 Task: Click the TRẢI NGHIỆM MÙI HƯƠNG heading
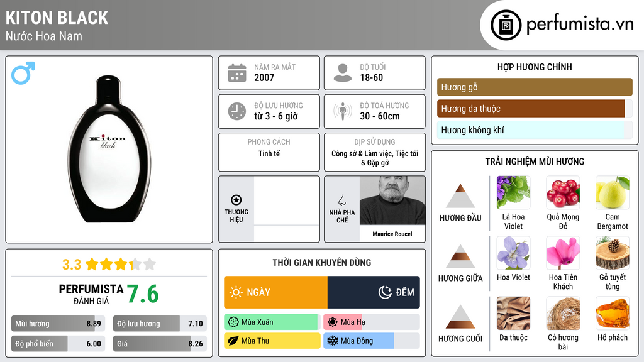[x=535, y=162]
